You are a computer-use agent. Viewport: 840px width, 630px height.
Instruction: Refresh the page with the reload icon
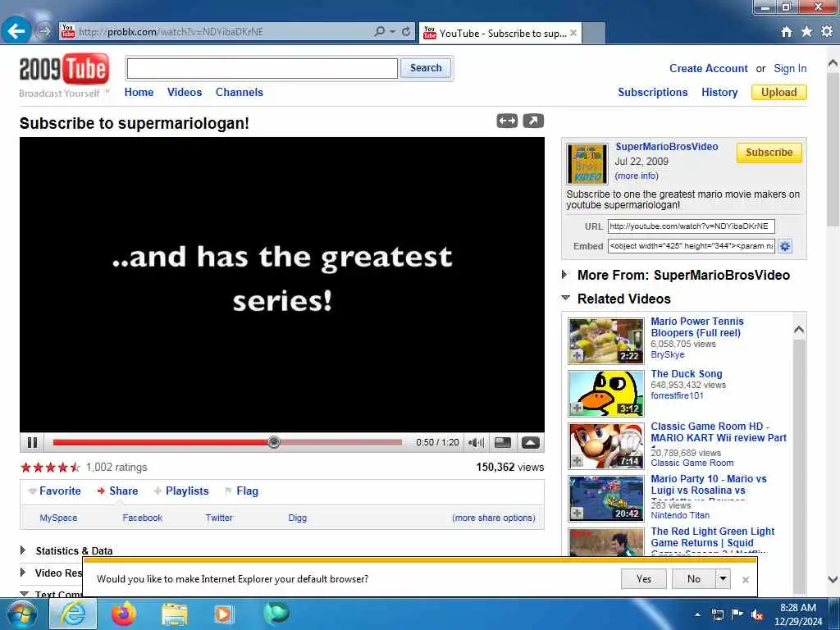point(406,32)
